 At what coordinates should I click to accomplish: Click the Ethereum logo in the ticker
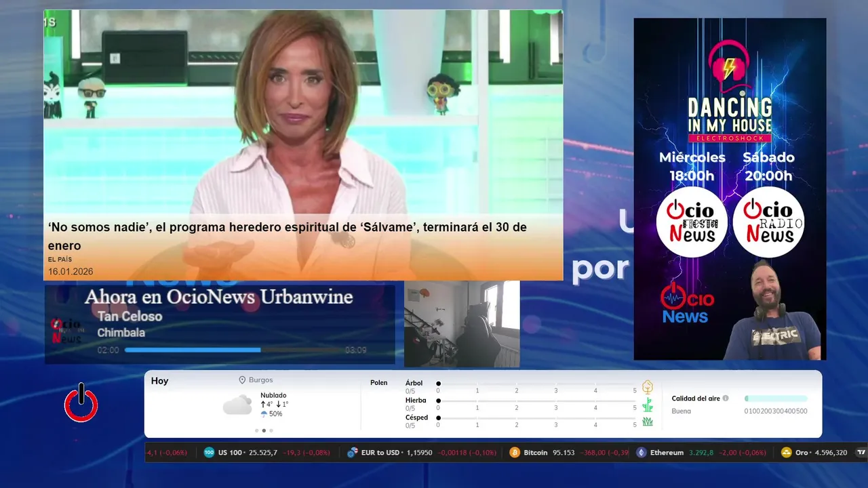(642, 453)
